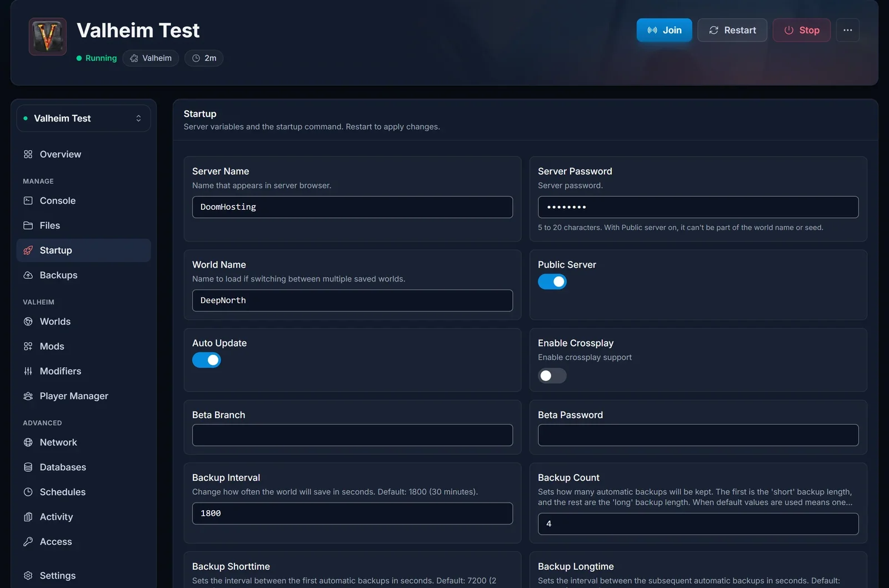Click the Modifiers sliders icon
The height and width of the screenshot is (588, 889).
(28, 371)
